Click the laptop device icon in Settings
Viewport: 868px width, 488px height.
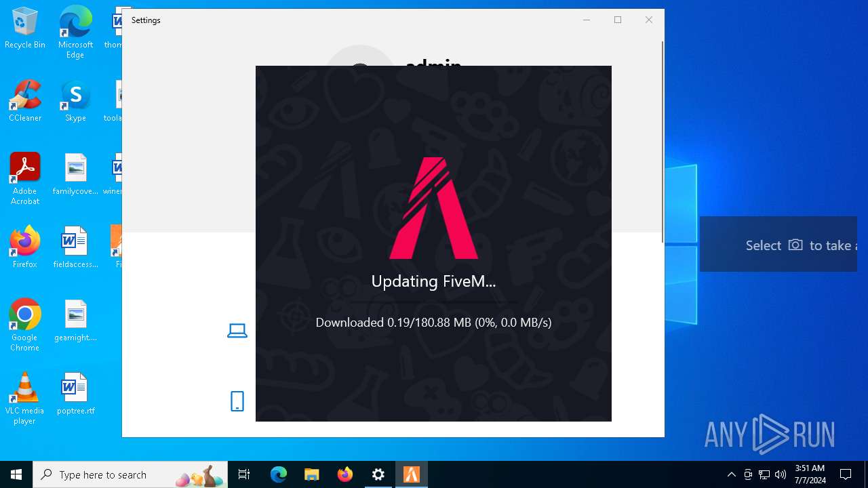pyautogui.click(x=237, y=331)
